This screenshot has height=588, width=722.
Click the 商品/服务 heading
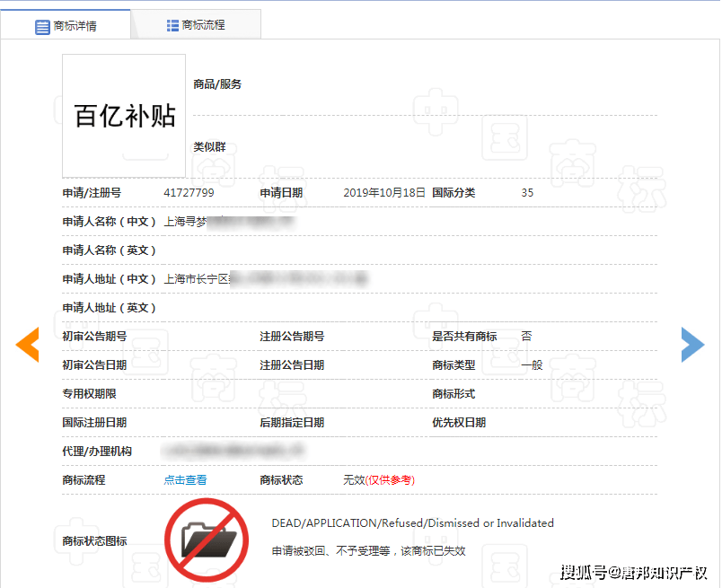coord(217,84)
